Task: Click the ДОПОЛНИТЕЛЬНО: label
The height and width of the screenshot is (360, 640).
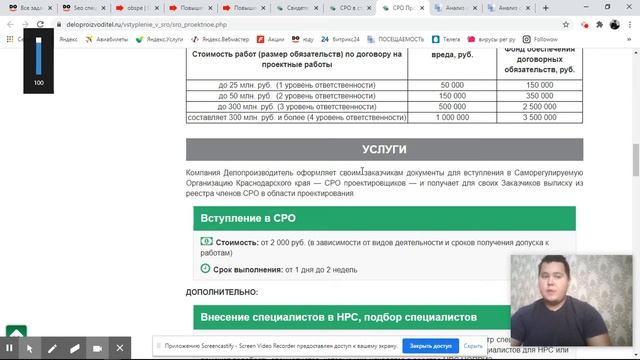Action: pyautogui.click(x=222, y=292)
